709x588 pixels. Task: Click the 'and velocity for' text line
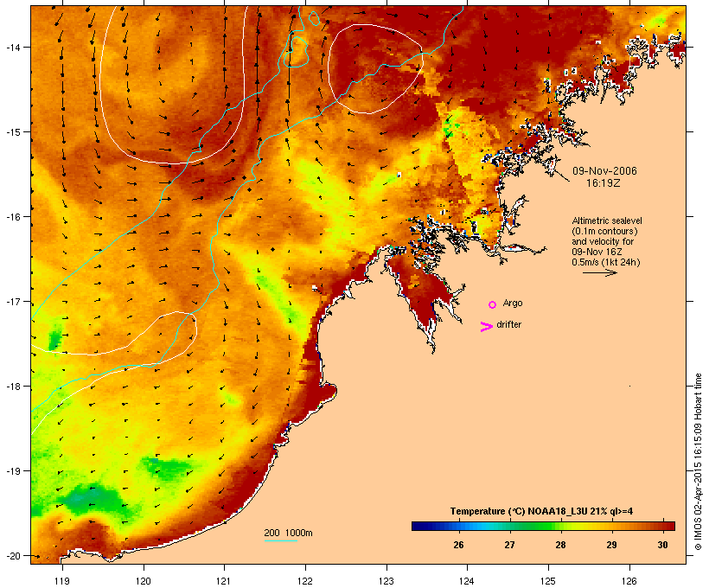603,241
